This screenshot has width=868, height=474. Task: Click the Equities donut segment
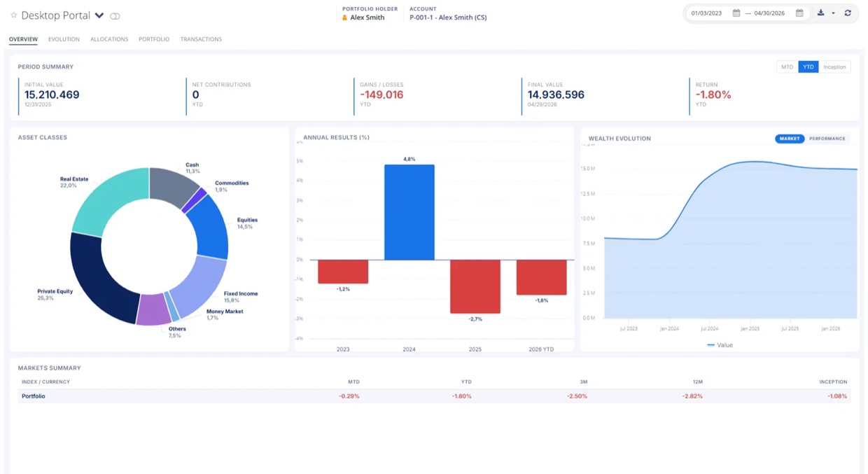(x=212, y=228)
